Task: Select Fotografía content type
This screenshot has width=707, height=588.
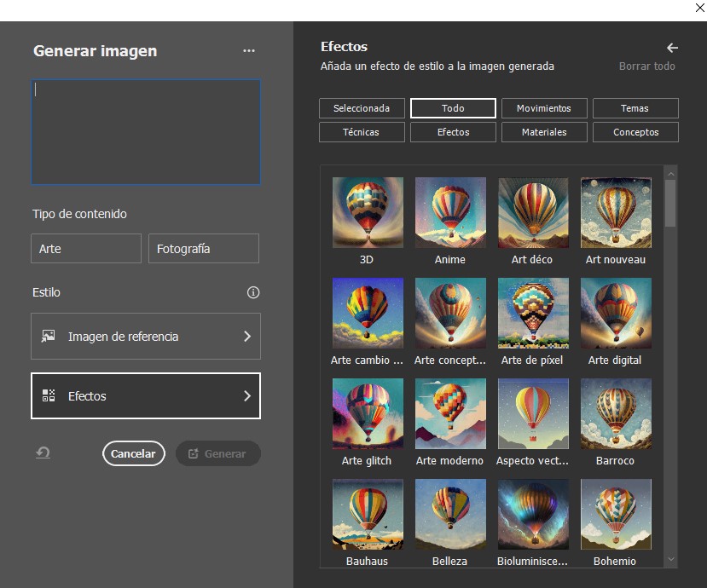Action: [x=204, y=249]
